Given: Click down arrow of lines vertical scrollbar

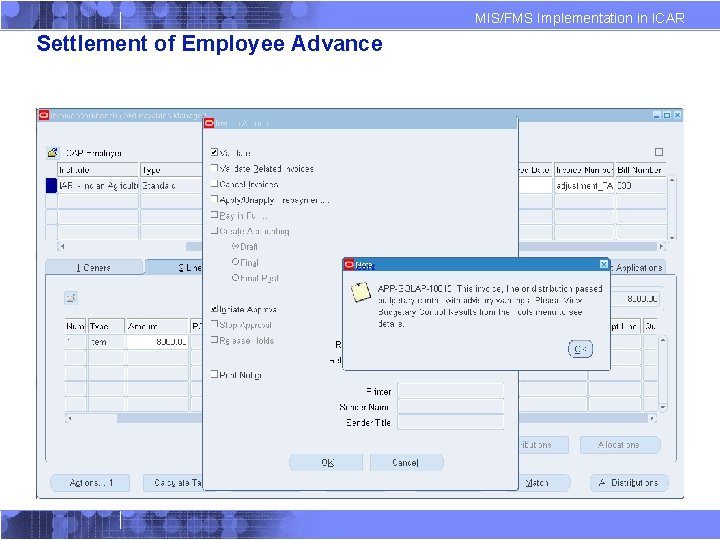Looking at the screenshot, I should click(x=663, y=407).
